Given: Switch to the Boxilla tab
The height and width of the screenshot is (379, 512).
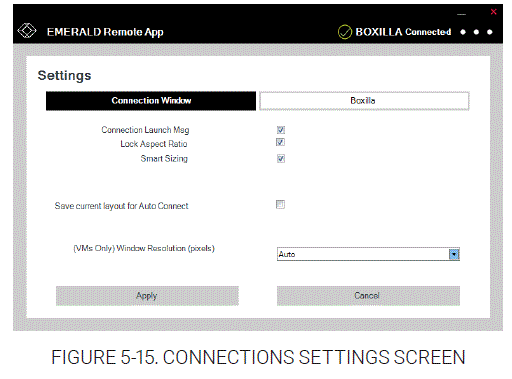Looking at the screenshot, I should [364, 101].
